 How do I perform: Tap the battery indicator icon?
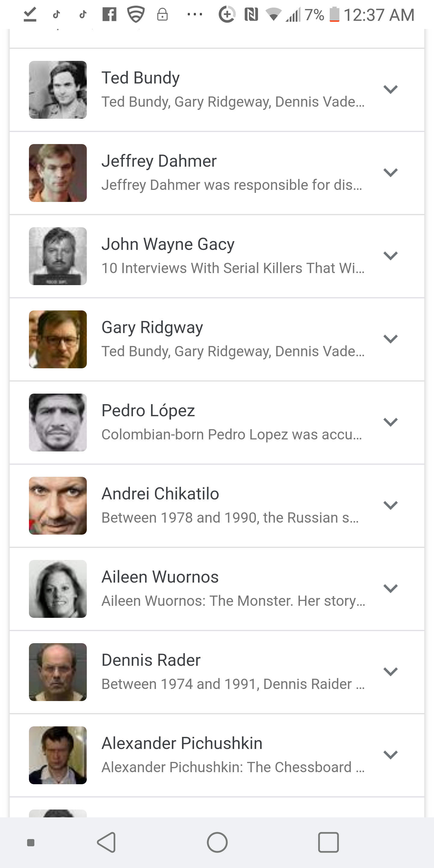coord(334,14)
